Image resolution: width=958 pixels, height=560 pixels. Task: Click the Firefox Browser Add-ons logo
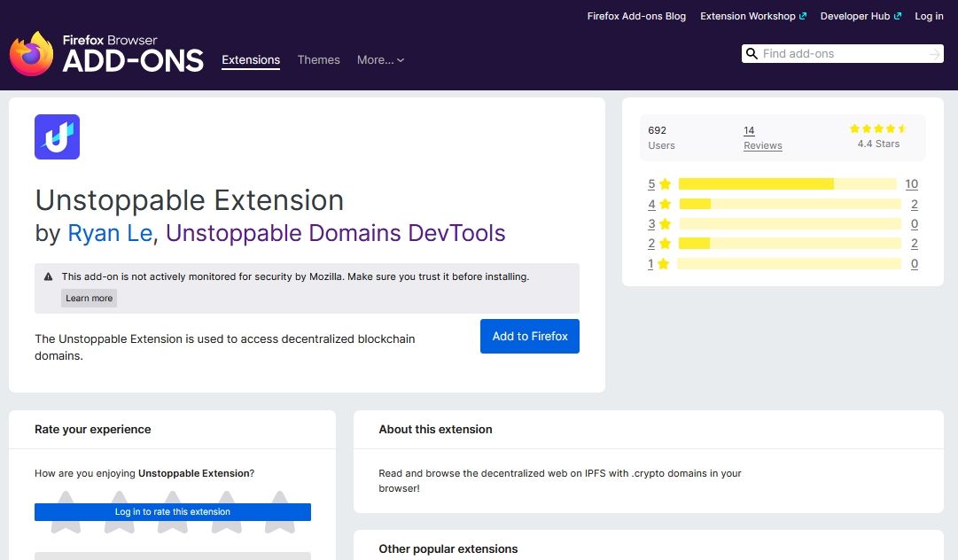106,54
